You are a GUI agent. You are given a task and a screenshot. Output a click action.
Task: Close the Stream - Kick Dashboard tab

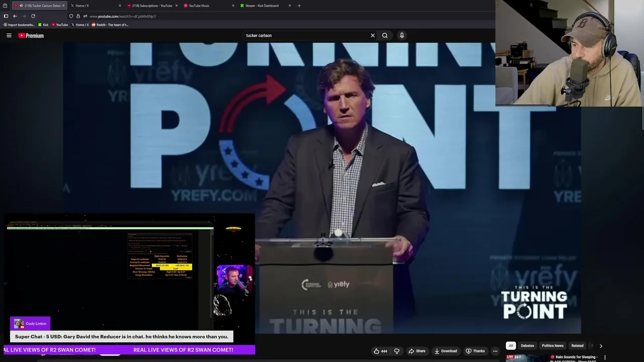(x=290, y=6)
